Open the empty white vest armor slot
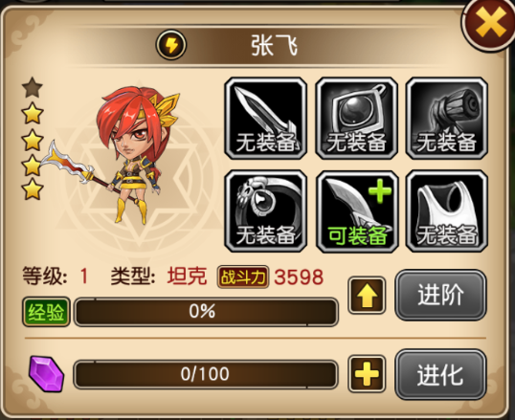The width and height of the screenshot is (515, 420). click(447, 211)
